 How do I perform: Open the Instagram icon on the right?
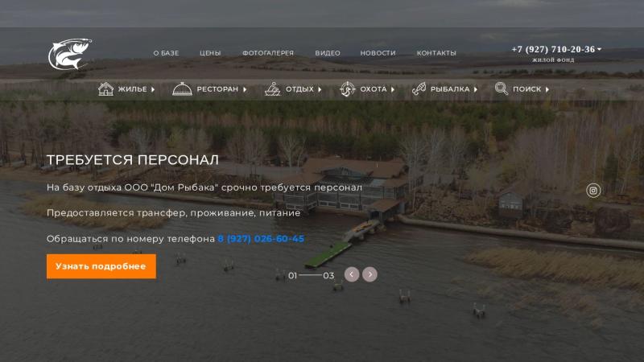[x=593, y=191]
